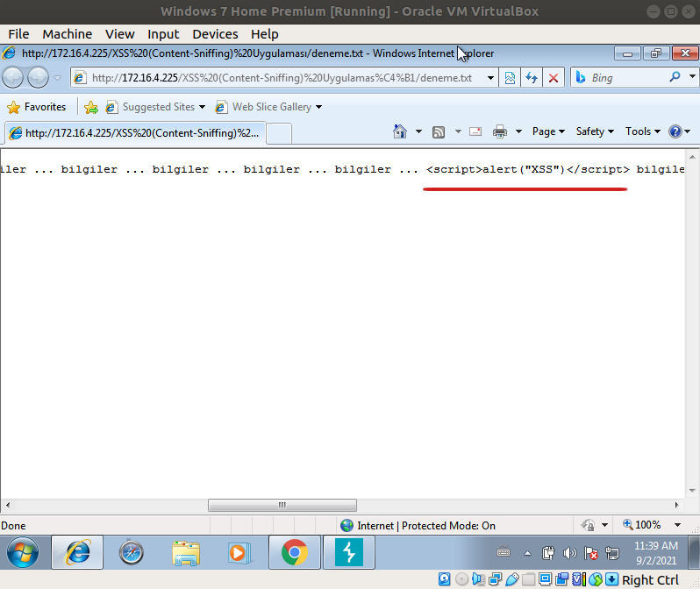Viewport: 700px width, 589px height.
Task: Open VirtualBox Input menu
Action: [x=163, y=34]
